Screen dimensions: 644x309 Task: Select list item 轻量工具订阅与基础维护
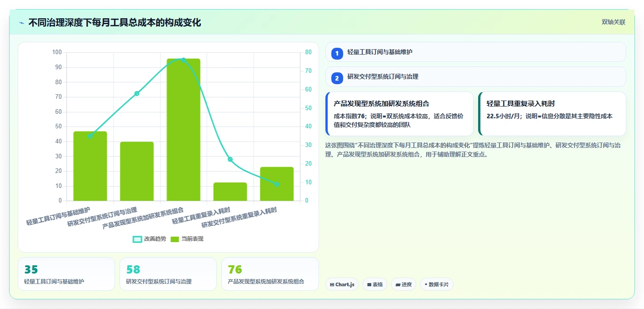coord(475,52)
